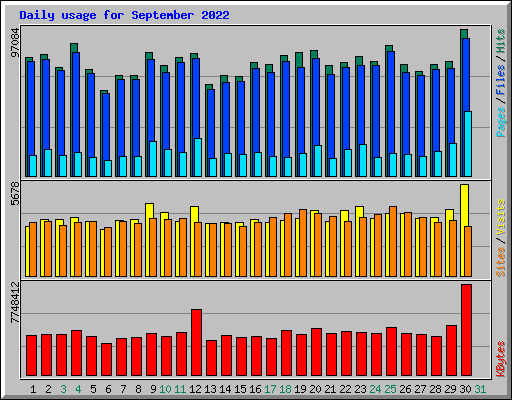Click the 'Pages' legend label
Screen dimensions: 512x400
click(501, 122)
